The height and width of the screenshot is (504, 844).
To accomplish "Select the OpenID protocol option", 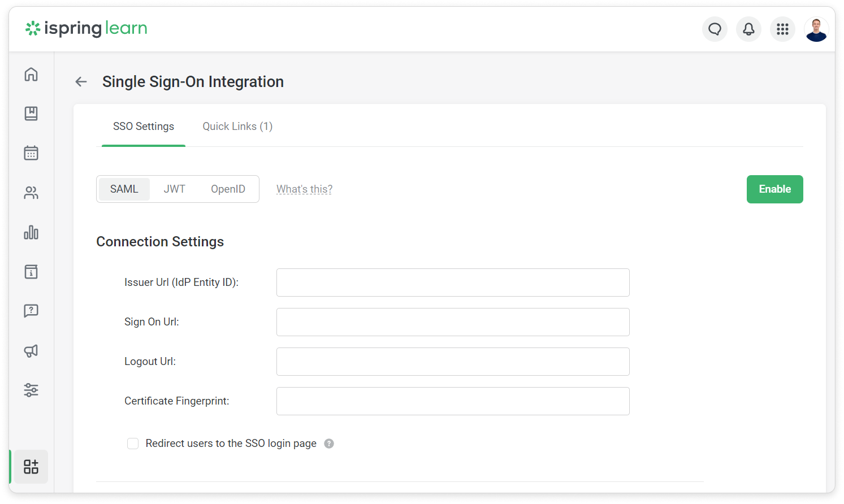I will coord(228,189).
